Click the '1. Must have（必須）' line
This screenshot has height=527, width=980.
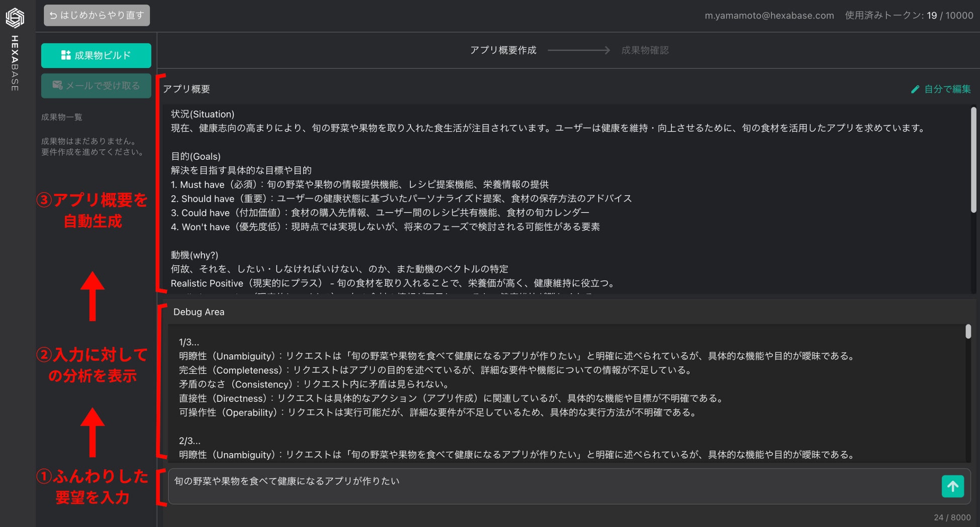click(360, 184)
